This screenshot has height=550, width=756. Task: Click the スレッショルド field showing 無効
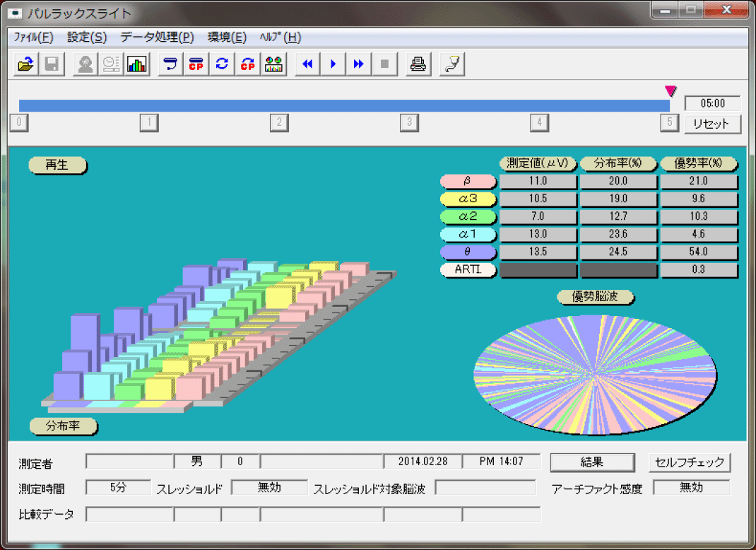(x=269, y=488)
